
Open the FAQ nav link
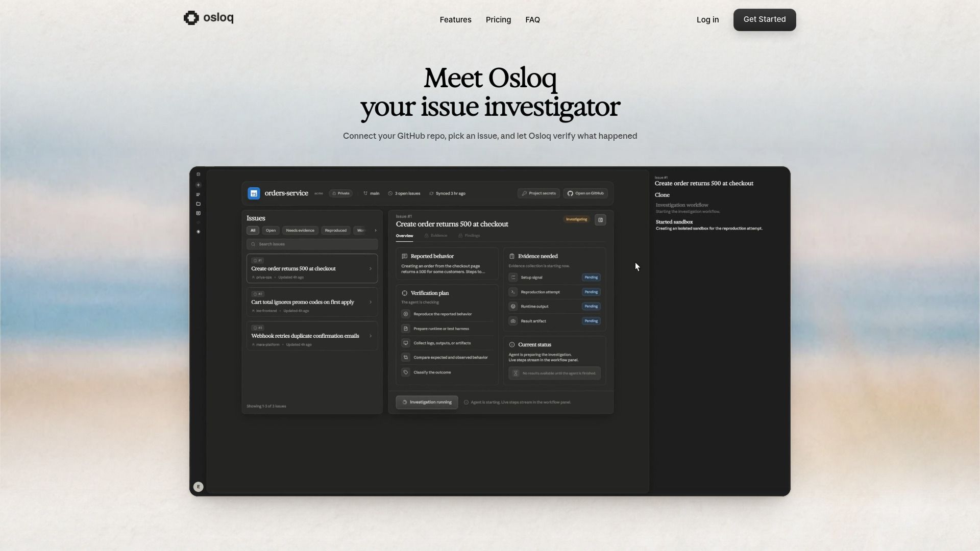tap(532, 20)
